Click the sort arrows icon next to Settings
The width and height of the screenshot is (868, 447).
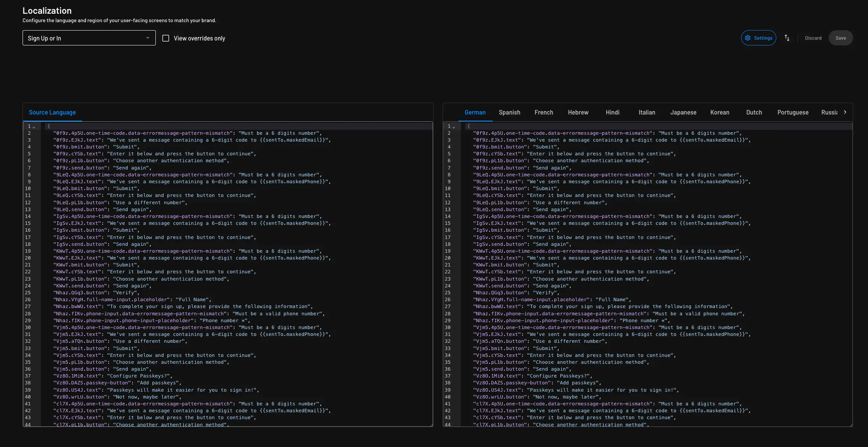coord(787,38)
